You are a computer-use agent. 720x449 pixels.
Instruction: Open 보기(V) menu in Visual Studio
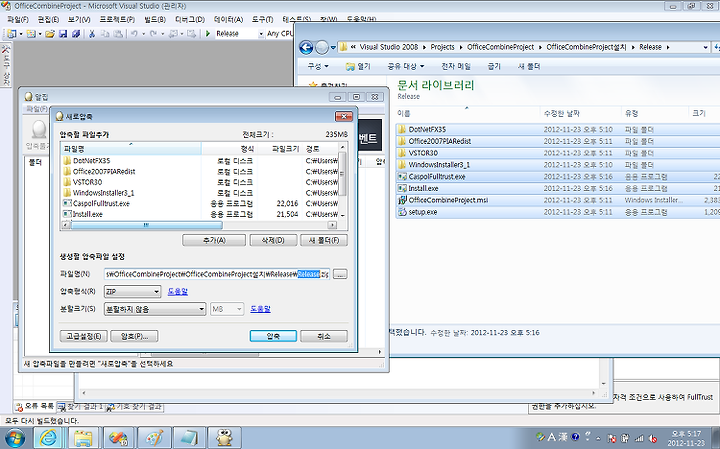79,19
